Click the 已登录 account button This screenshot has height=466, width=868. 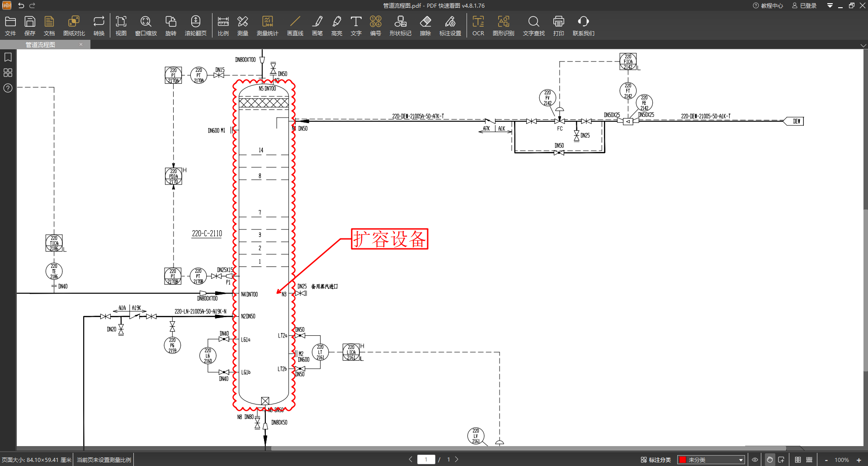[x=804, y=5]
